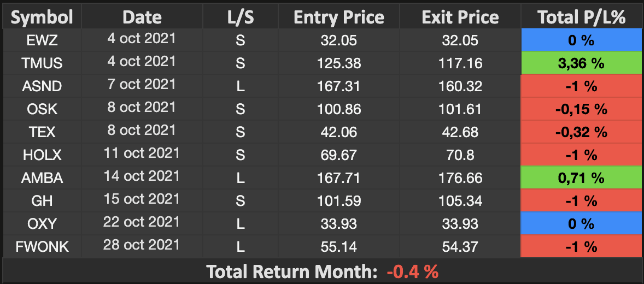644x284 pixels.
Task: Select the red -0,15 % cell
Action: click(x=581, y=109)
